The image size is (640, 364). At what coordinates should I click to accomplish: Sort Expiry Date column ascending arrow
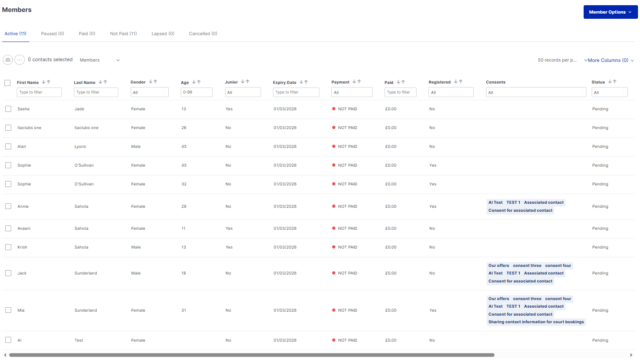[x=306, y=82]
